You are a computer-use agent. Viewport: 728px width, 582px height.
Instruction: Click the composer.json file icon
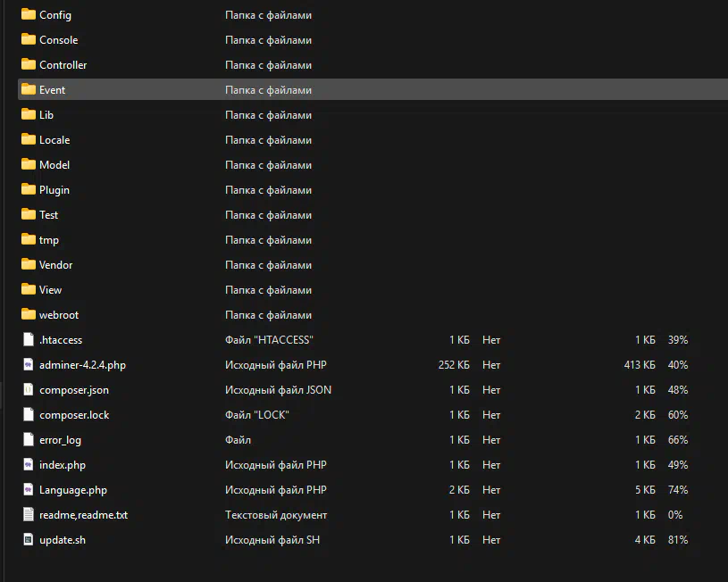coord(28,390)
